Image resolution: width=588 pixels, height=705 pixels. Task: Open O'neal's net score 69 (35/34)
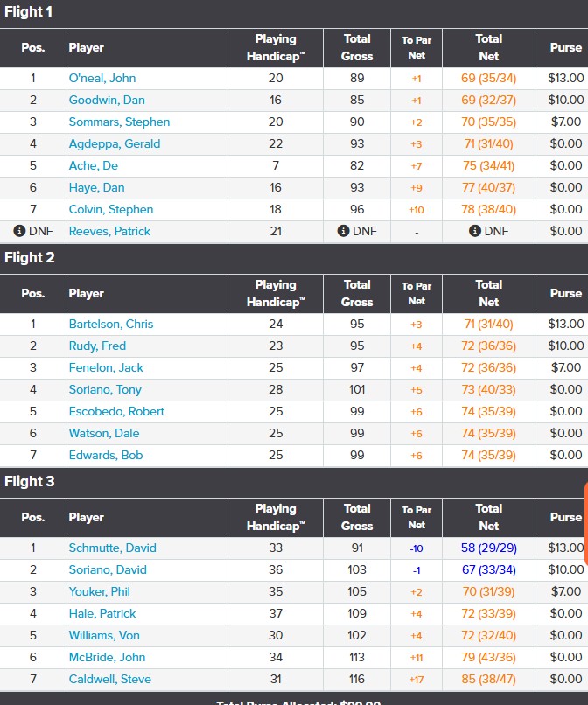[x=488, y=78]
